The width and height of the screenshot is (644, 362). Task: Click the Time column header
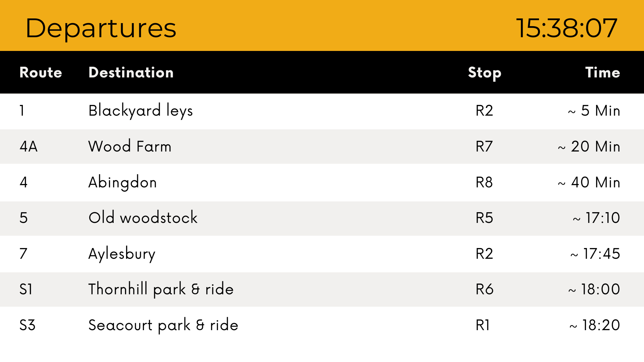click(x=602, y=72)
